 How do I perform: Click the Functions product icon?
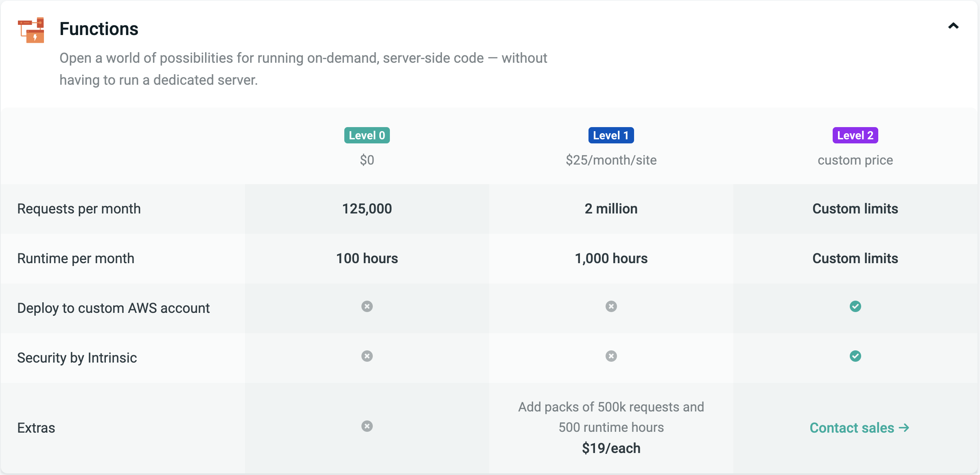click(x=31, y=30)
